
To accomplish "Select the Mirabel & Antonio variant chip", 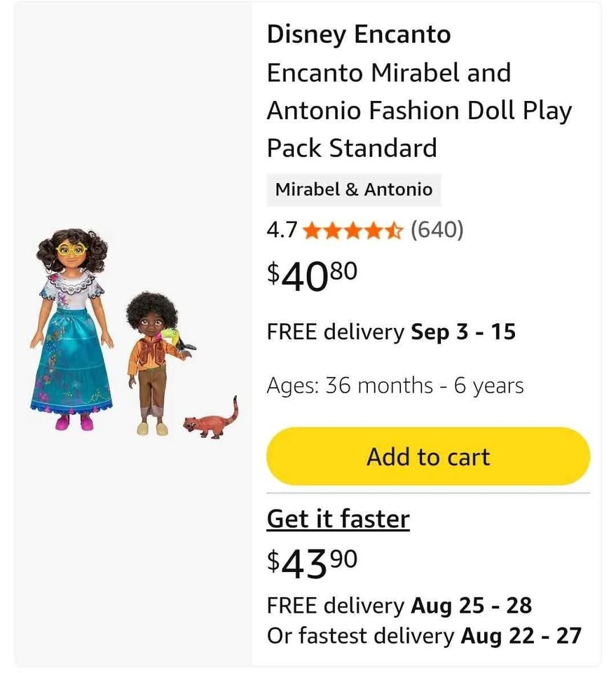I will click(x=353, y=189).
